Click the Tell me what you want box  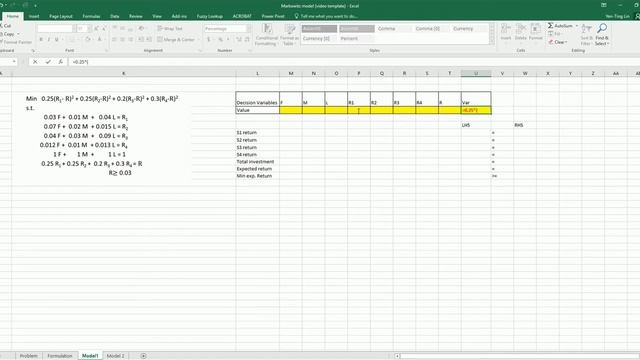pyautogui.click(x=326, y=16)
